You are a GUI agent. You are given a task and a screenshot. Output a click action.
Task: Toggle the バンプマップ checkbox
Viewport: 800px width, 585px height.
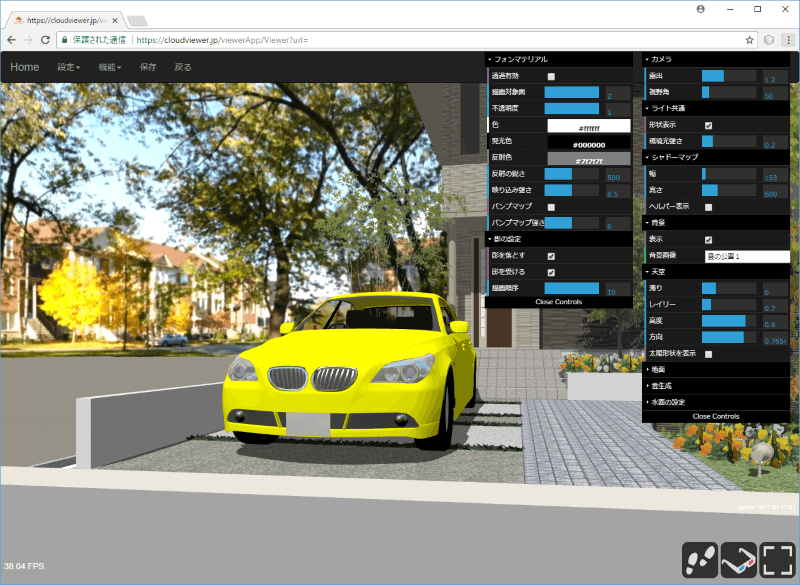pos(551,207)
